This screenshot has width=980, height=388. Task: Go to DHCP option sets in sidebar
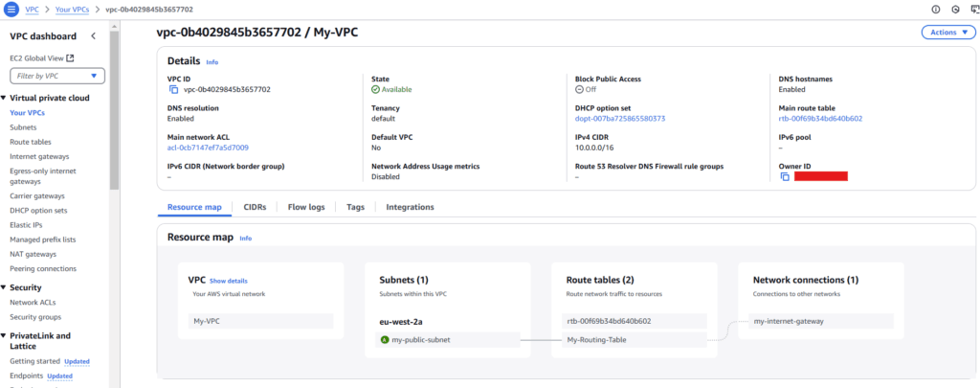[x=38, y=211]
